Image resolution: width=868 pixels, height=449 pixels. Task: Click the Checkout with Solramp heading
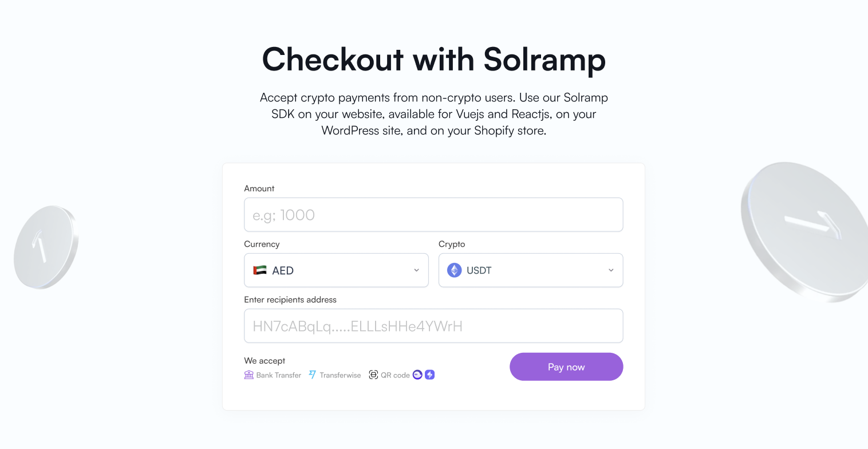point(433,60)
